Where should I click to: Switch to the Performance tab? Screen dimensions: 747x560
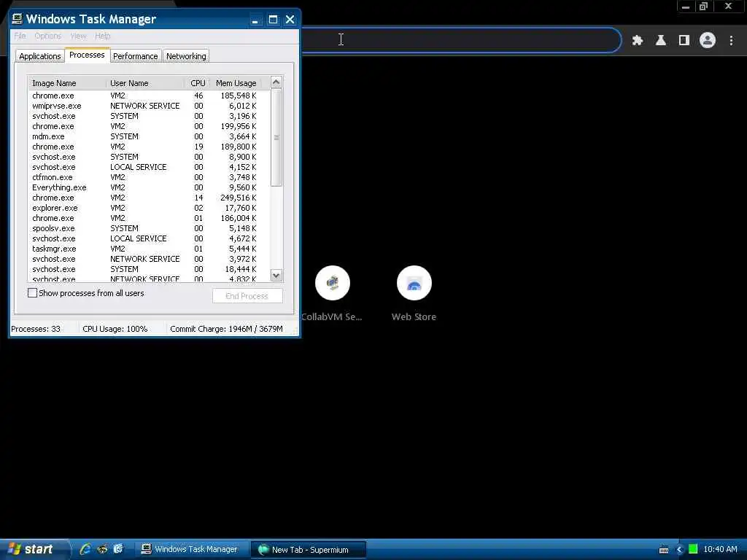(135, 56)
